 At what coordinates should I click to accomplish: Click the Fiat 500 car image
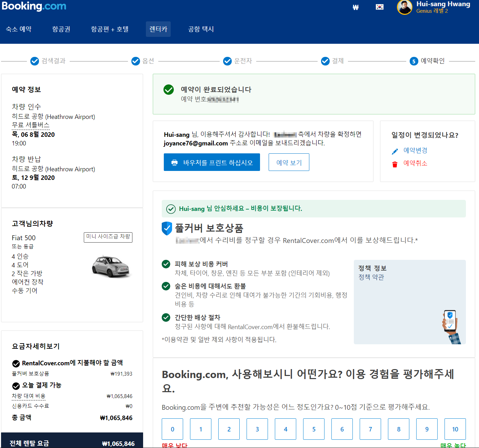[x=111, y=266]
